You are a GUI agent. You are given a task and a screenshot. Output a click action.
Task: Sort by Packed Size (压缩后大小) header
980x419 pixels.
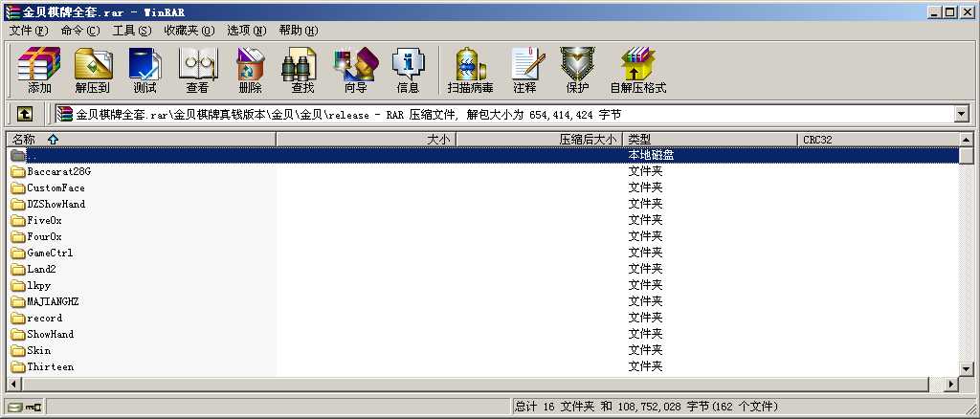point(540,140)
